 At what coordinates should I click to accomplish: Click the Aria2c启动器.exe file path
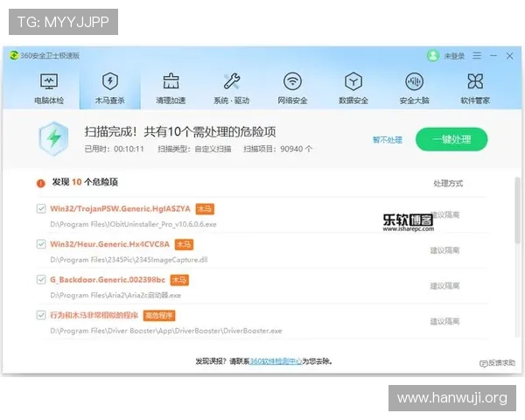(x=115, y=295)
